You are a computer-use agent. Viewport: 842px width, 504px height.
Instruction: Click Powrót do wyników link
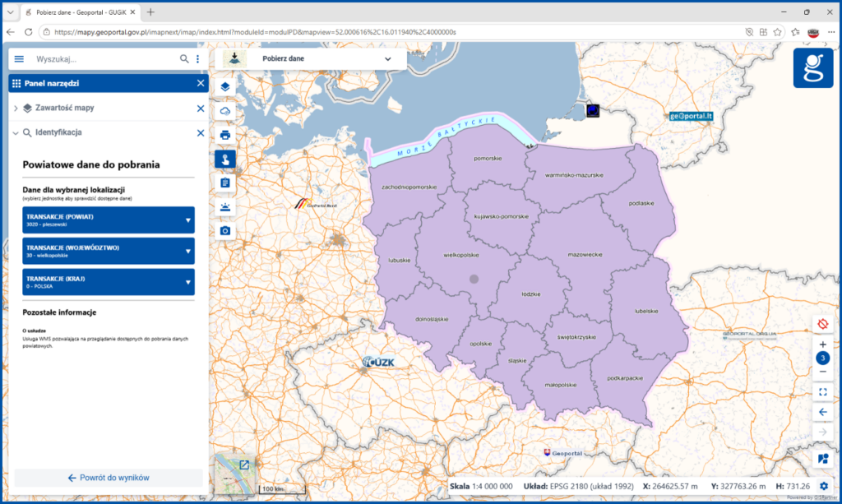(x=109, y=478)
